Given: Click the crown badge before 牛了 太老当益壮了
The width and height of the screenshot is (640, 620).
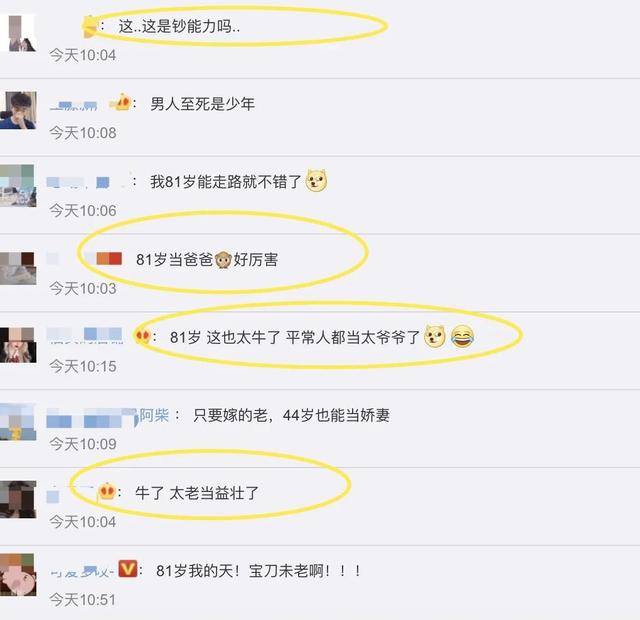Looking at the screenshot, I should [x=107, y=491].
